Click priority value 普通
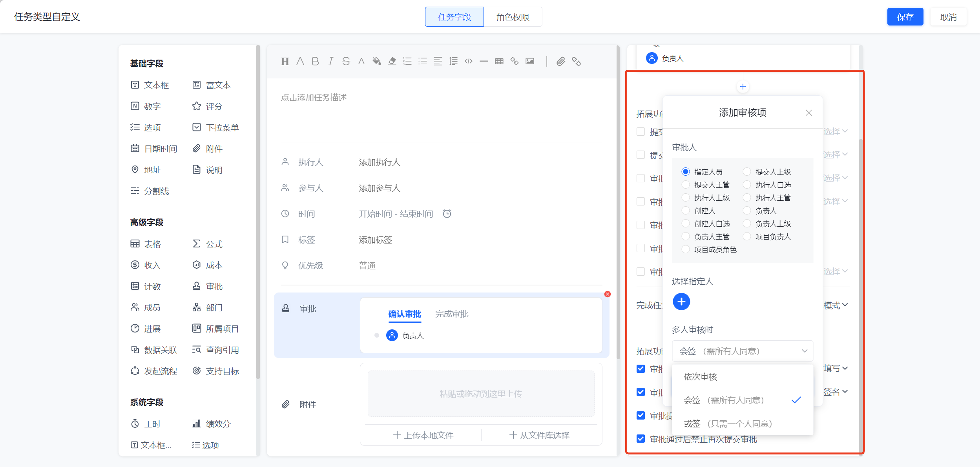Viewport: 980px width, 467px height. pyautogui.click(x=367, y=266)
